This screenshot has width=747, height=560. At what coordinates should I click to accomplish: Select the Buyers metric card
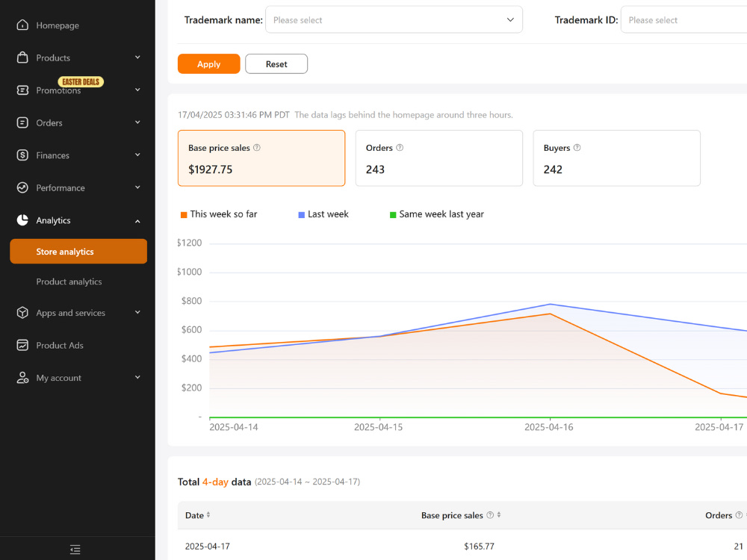point(616,158)
